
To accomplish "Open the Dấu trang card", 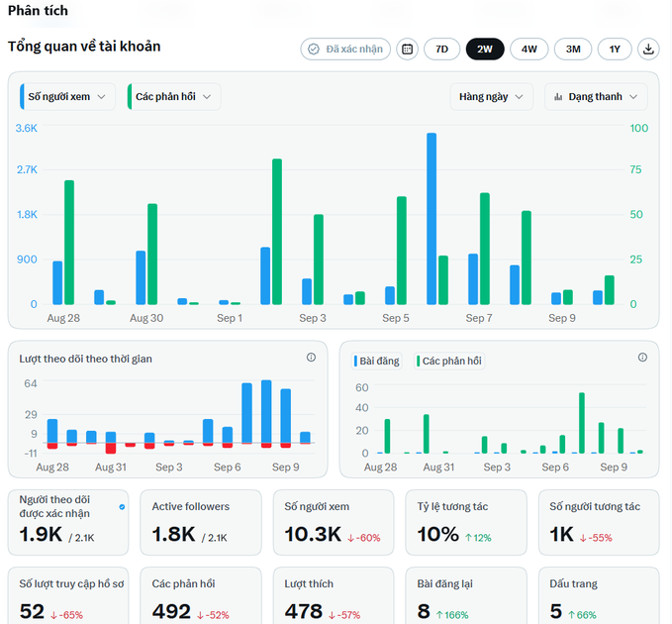I will tap(599, 595).
